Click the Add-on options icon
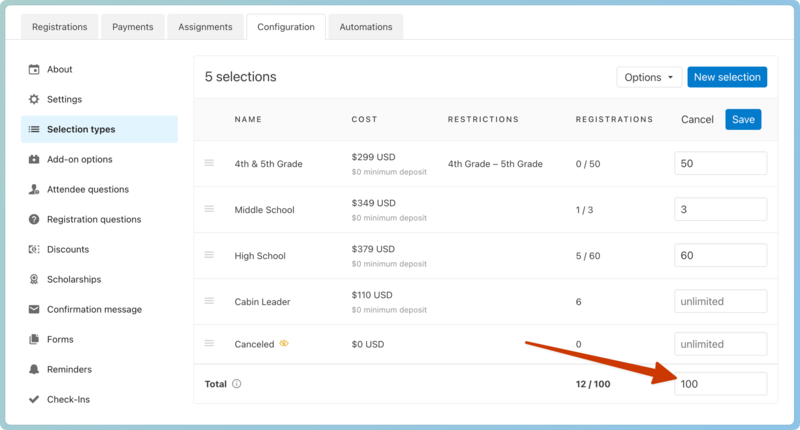Image resolution: width=800 pixels, height=430 pixels. click(34, 160)
